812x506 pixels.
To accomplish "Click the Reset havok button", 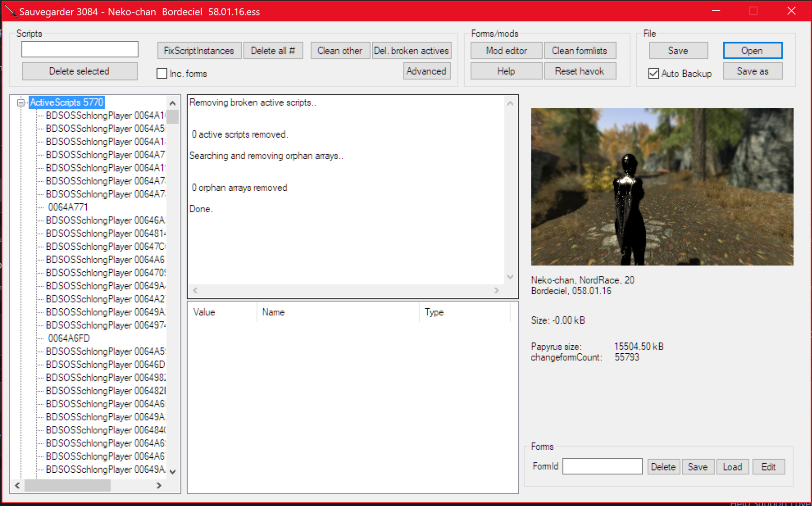I will pyautogui.click(x=580, y=71).
